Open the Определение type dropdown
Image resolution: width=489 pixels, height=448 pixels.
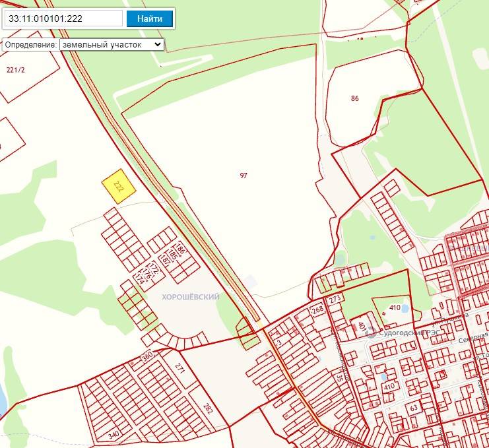click(111, 44)
